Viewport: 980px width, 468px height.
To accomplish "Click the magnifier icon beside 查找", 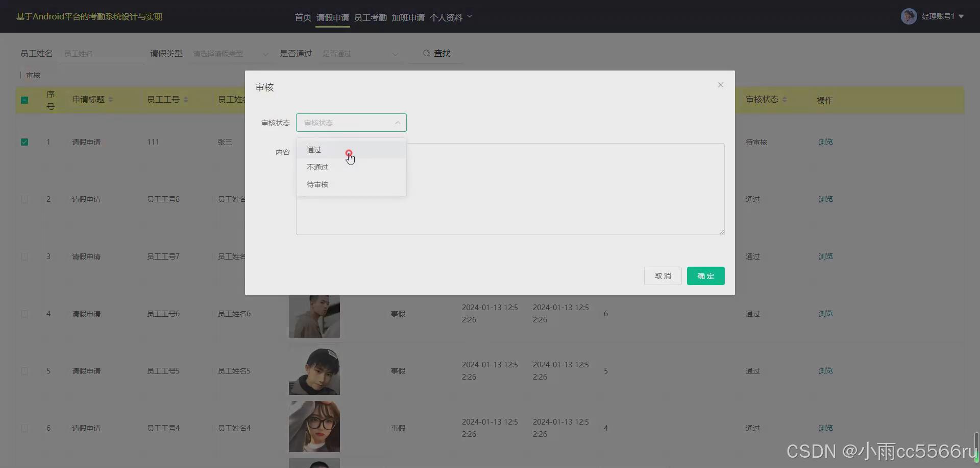I will point(427,53).
